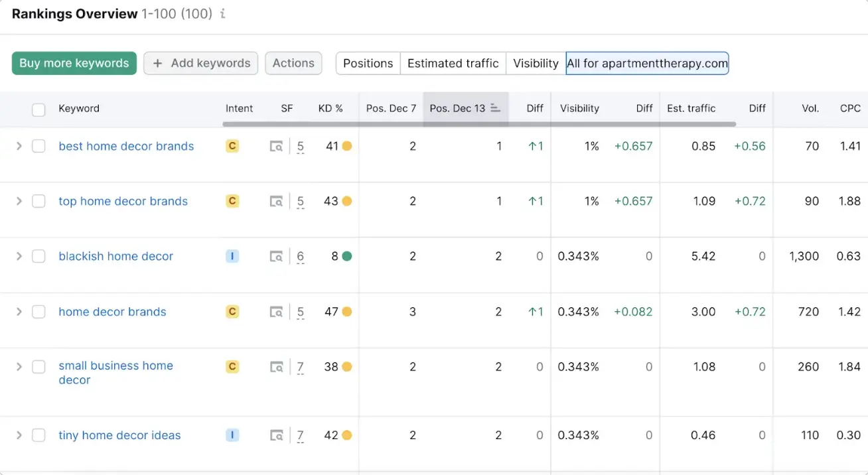The height and width of the screenshot is (475, 868).
Task: Expand the best home decor brands row
Action: pyautogui.click(x=19, y=147)
